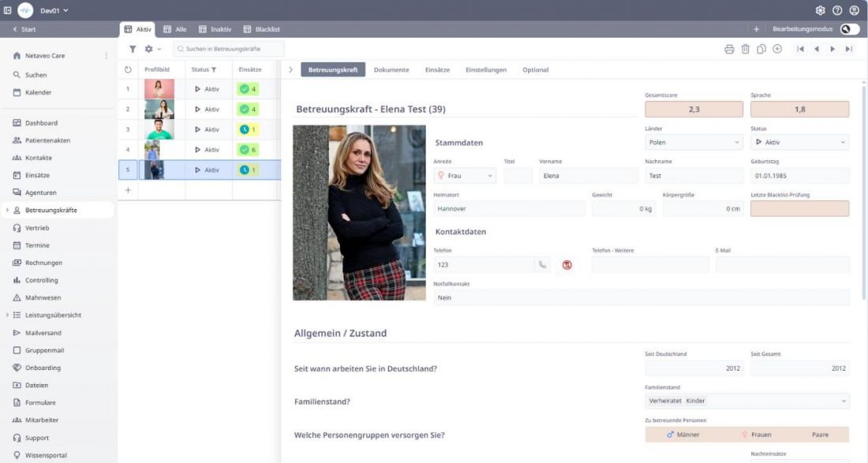Open the Anrede dropdown showing Frau
Viewport: 868px width, 463px height.
click(465, 176)
